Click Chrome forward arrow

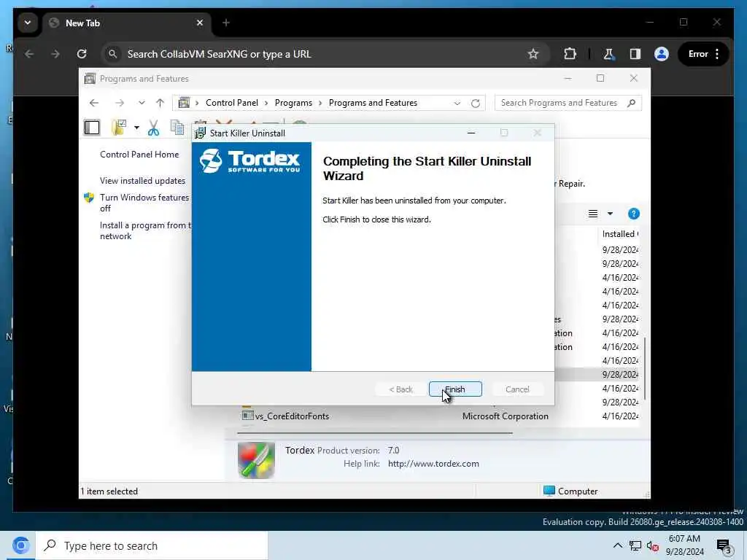pos(55,54)
